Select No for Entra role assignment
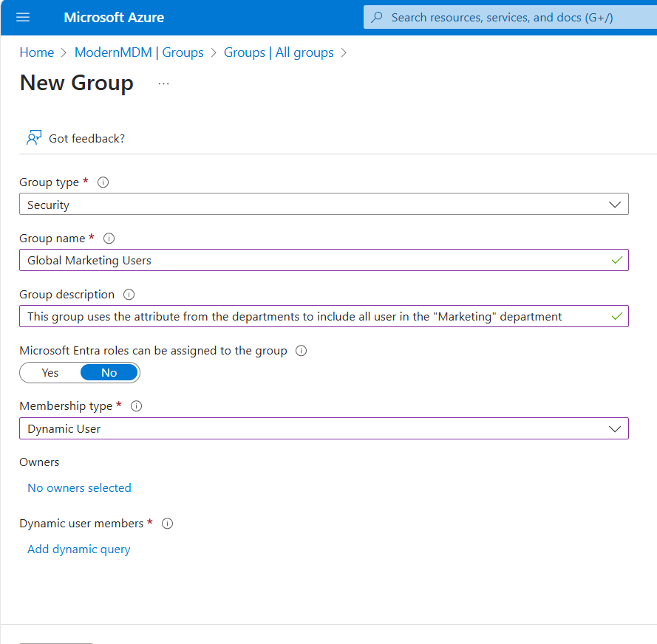Image resolution: width=657 pixels, height=644 pixels. (x=109, y=373)
